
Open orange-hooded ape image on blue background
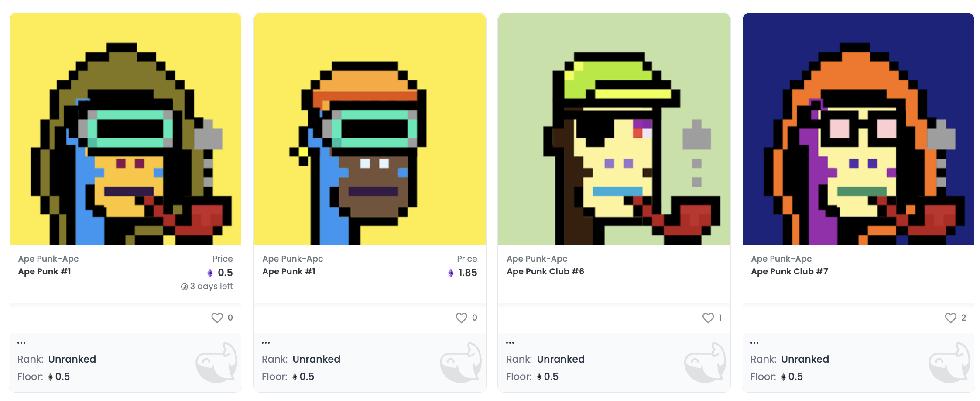(858, 128)
